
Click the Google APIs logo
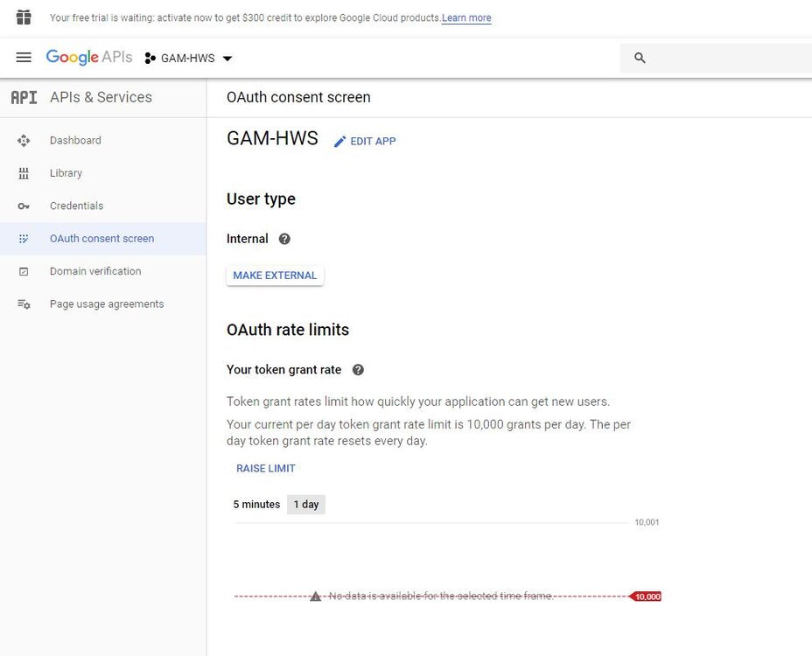coord(89,58)
